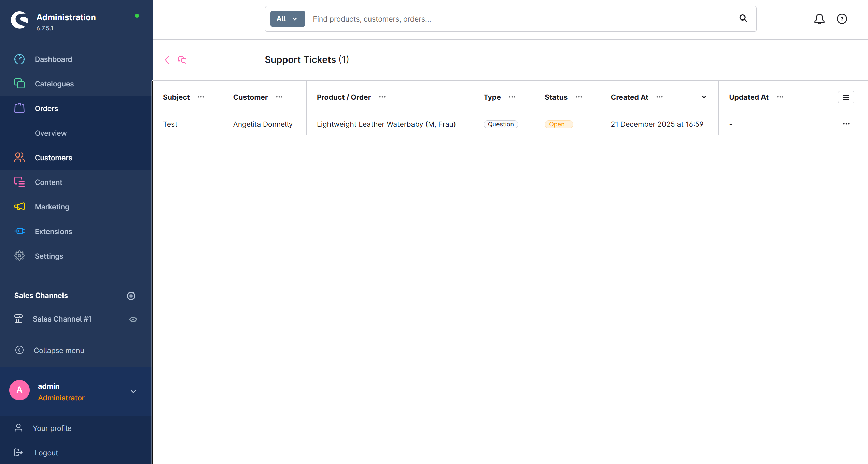Click the Content layout icon
This screenshot has width=868, height=464.
[x=19, y=182]
